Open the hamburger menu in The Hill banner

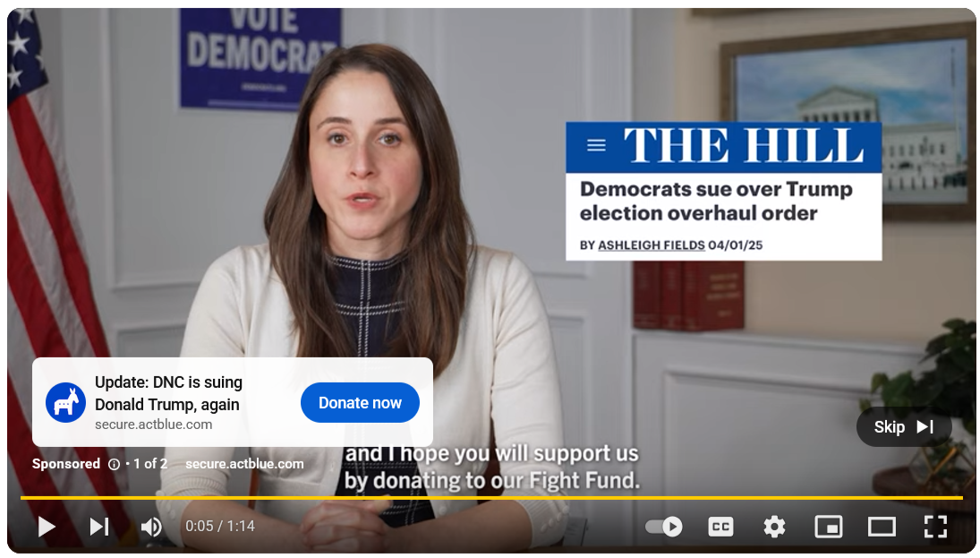(596, 146)
